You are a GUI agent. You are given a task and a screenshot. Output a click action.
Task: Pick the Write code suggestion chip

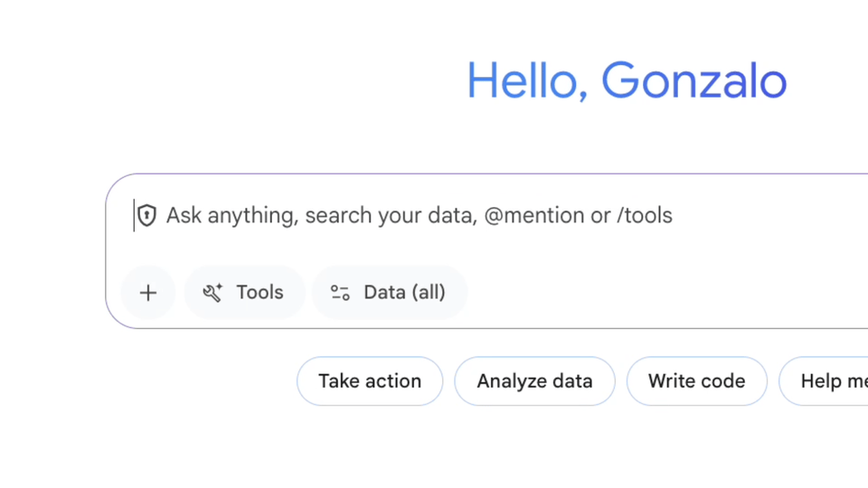tap(696, 381)
